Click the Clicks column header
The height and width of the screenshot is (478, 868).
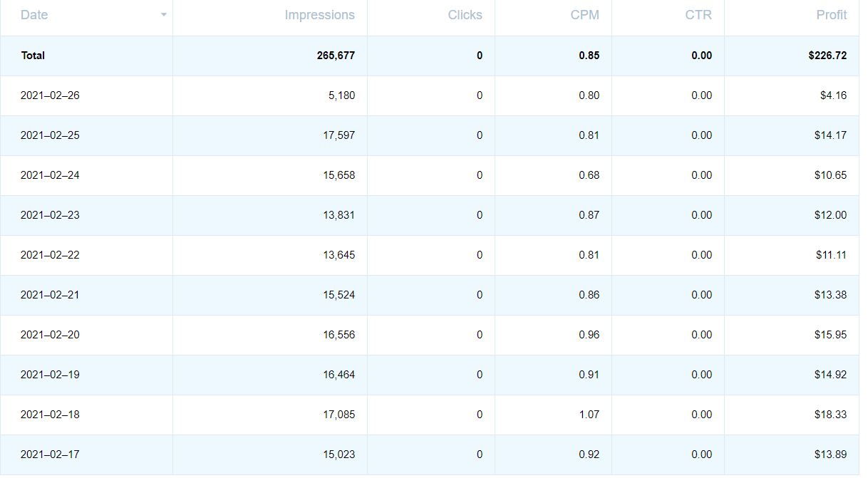(465, 15)
